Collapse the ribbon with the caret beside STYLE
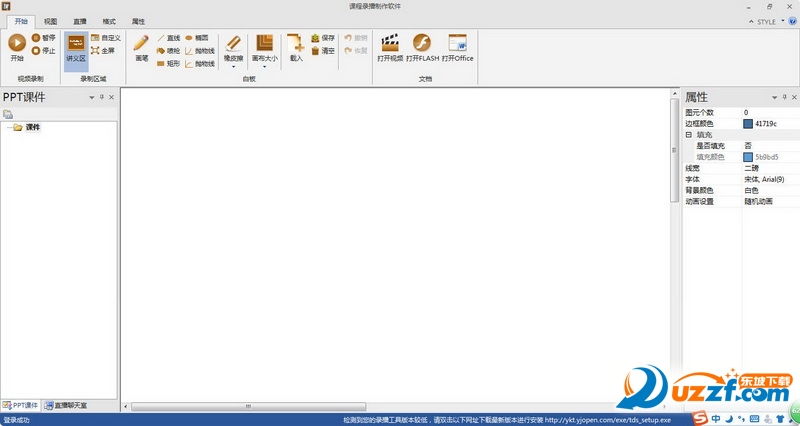 pyautogui.click(x=751, y=22)
